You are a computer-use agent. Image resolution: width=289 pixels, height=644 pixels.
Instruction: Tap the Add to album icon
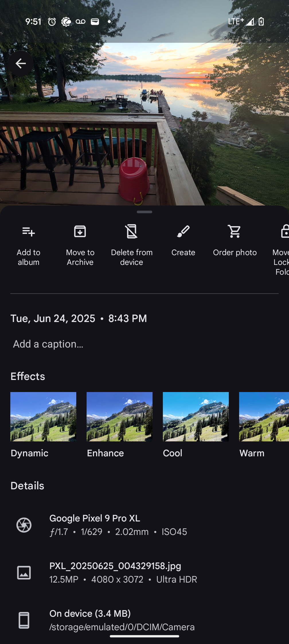click(28, 232)
